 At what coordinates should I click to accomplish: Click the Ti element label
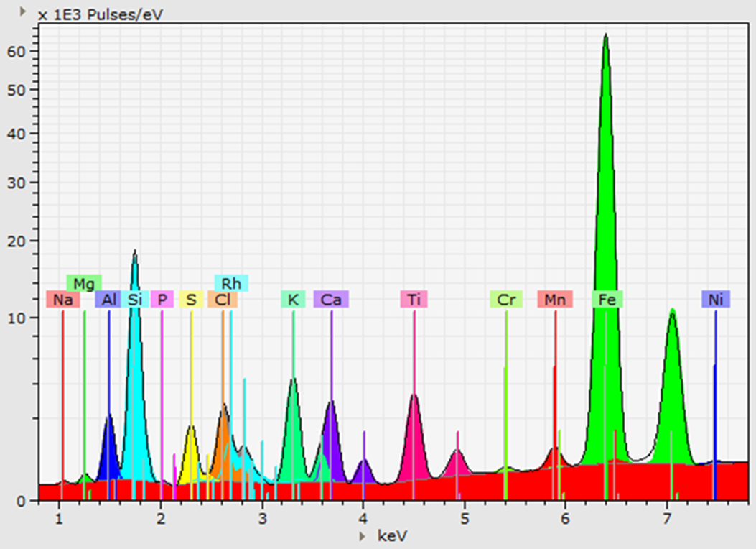click(x=414, y=300)
